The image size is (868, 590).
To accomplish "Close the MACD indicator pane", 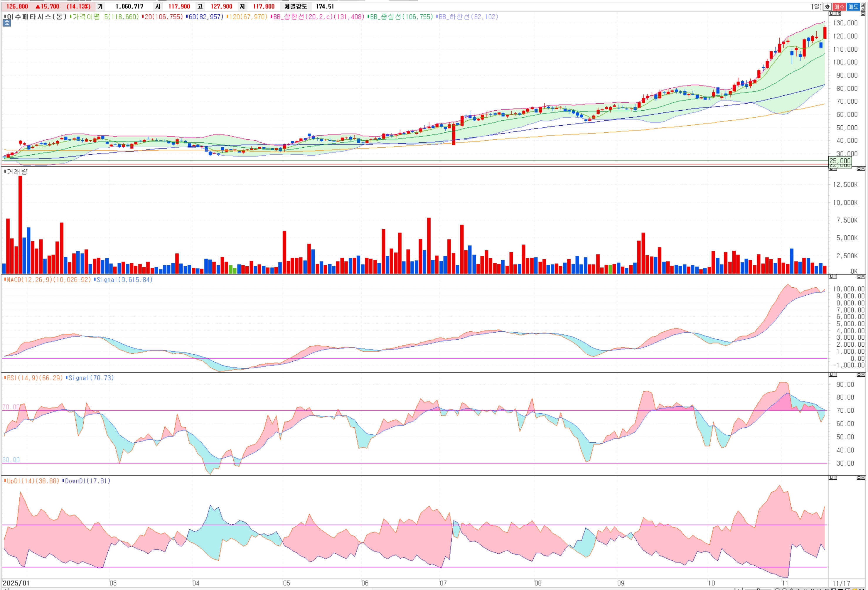I will point(863,276).
